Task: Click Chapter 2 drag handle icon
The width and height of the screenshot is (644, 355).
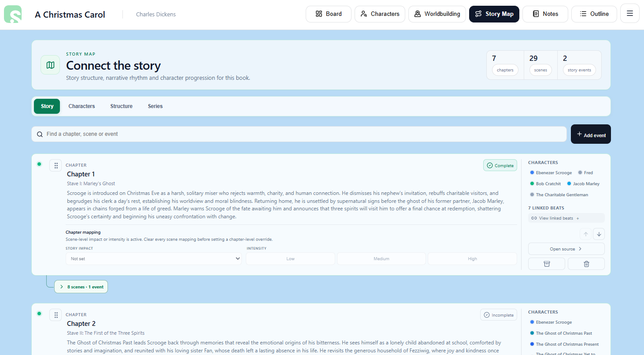Action: click(x=56, y=315)
